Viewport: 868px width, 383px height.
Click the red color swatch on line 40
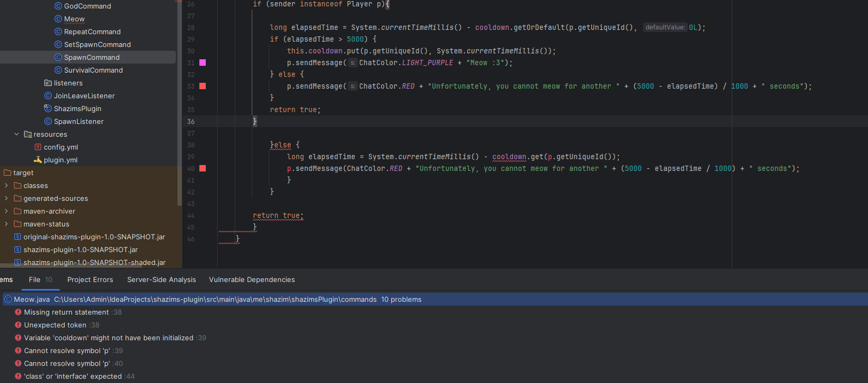203,168
